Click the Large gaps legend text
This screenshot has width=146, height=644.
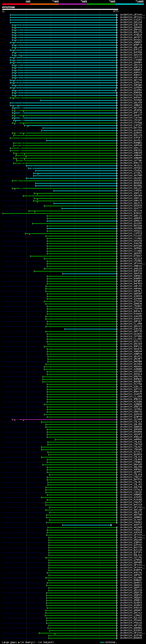coord(28,642)
